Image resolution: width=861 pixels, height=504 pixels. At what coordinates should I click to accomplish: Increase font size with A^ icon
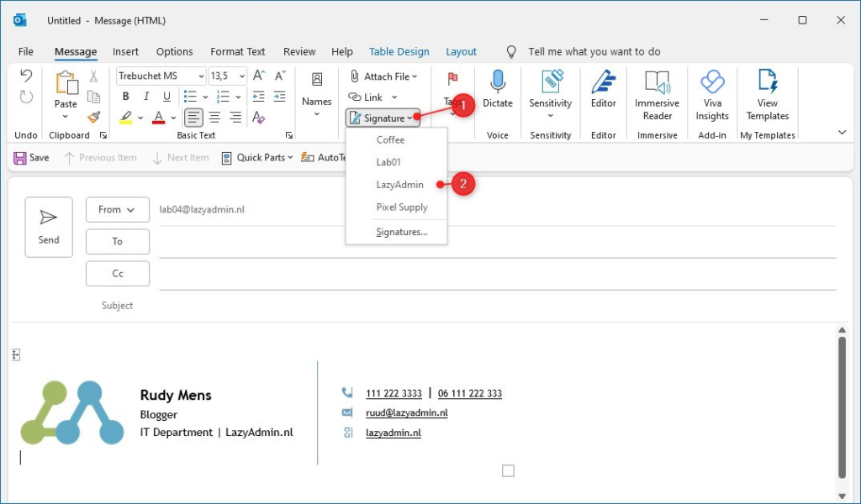tap(259, 76)
